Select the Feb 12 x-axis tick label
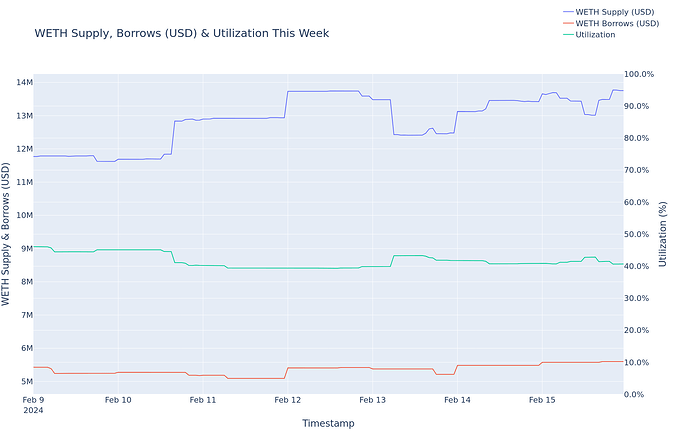Viewport: 690px width, 431px height. [x=288, y=401]
